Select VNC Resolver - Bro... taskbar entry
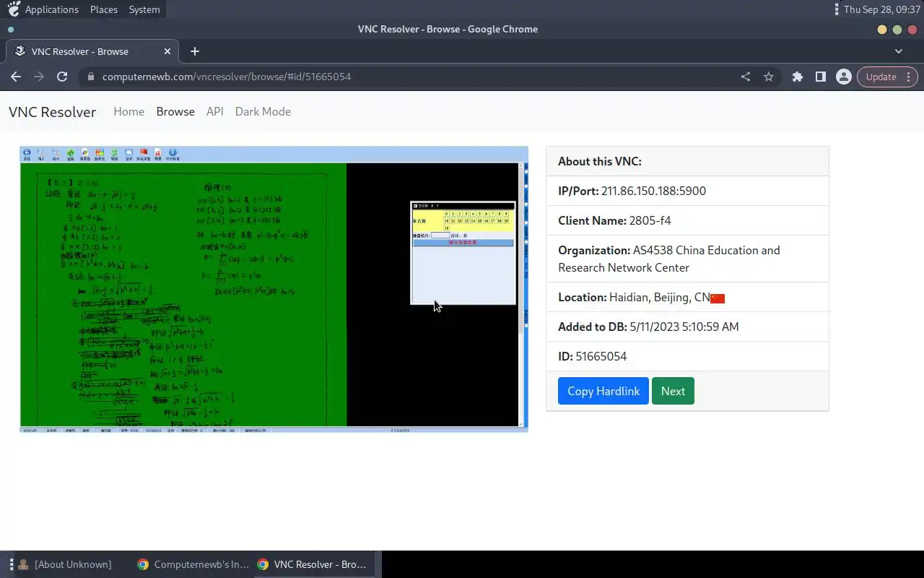Image resolution: width=924 pixels, height=578 pixels. 313,564
